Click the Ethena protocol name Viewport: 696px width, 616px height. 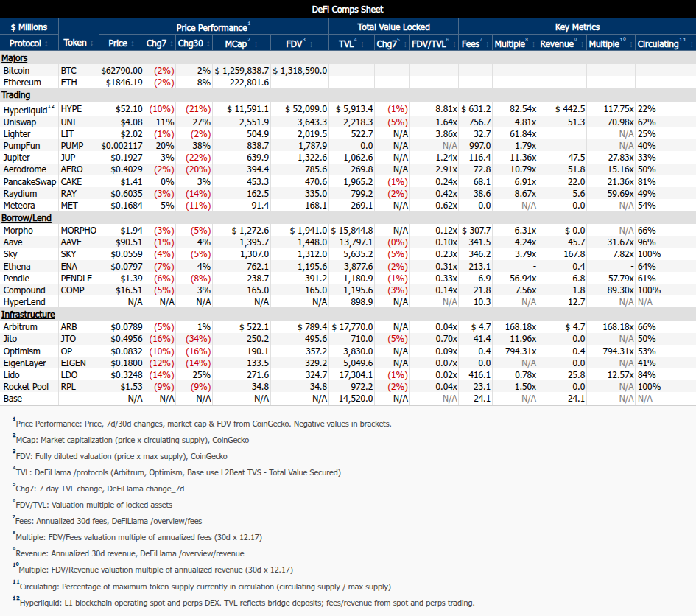click(x=17, y=267)
